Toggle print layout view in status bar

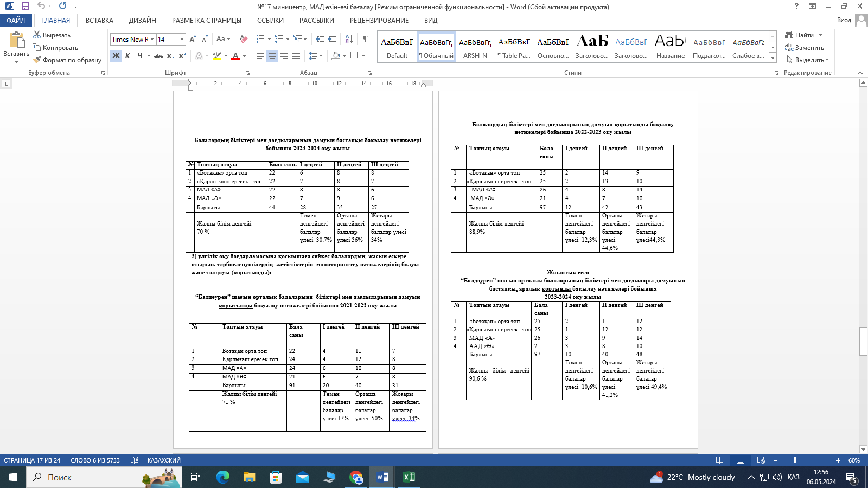point(741,460)
